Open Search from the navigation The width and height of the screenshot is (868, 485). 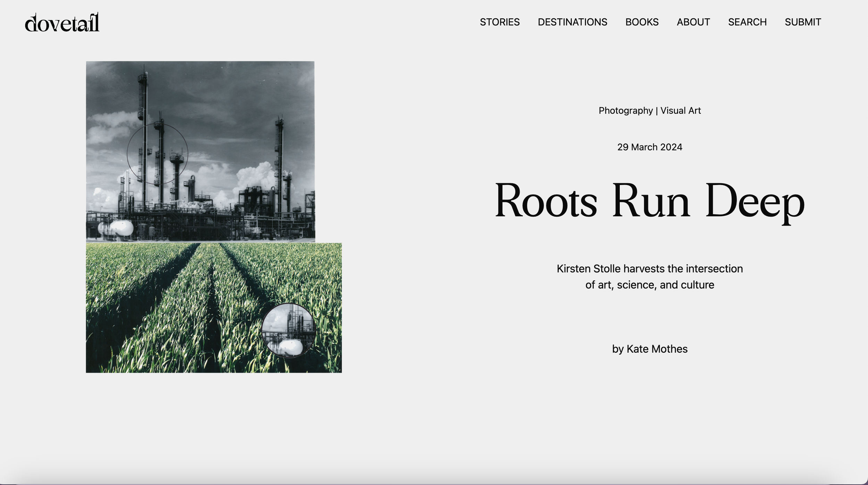click(747, 22)
